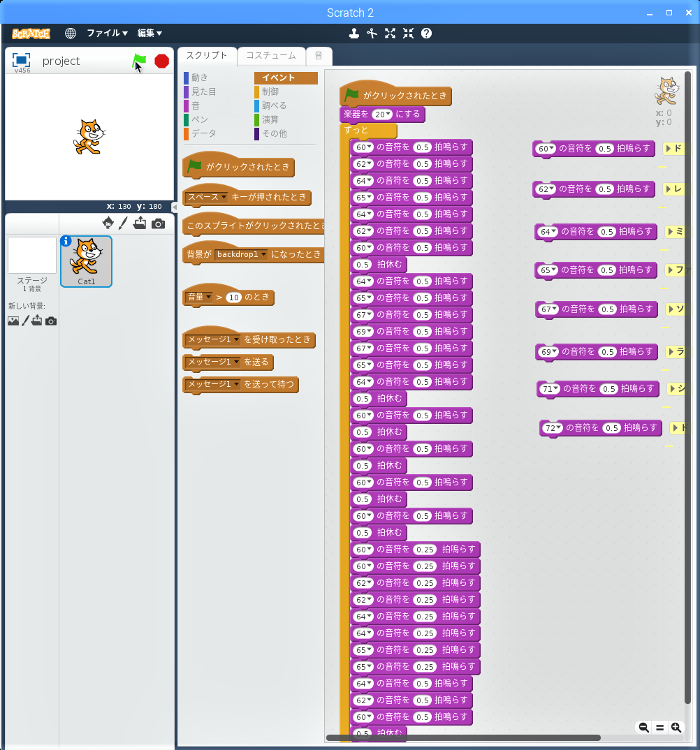Expand the シ comment

(673, 389)
